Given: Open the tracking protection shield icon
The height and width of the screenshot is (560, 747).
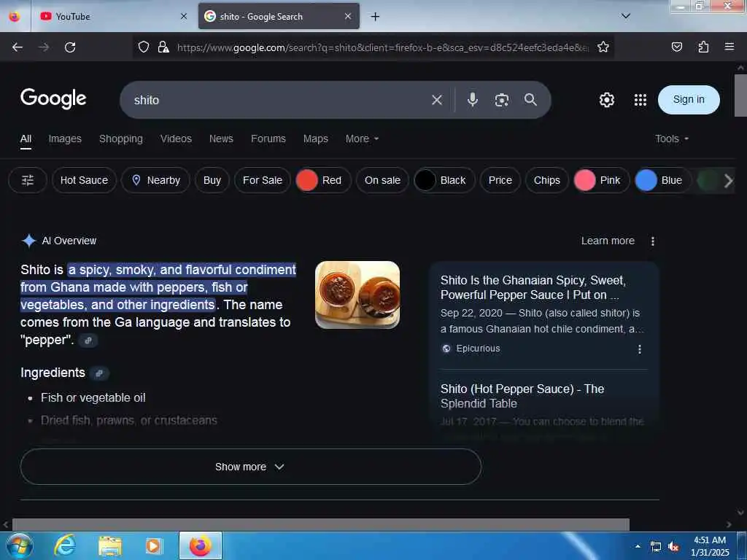Looking at the screenshot, I should click(x=144, y=47).
